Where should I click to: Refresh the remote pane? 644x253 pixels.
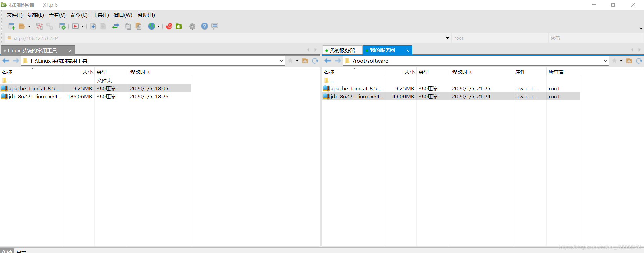(x=639, y=61)
